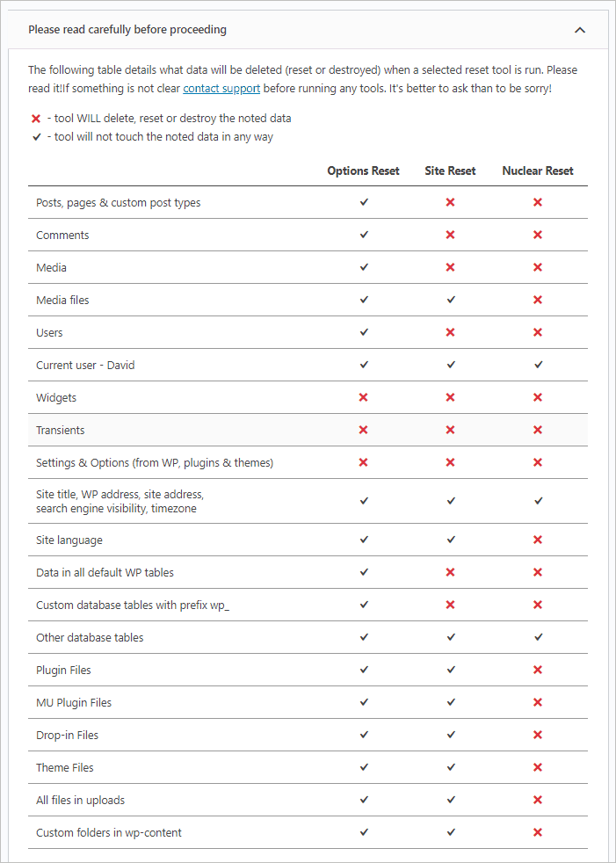Select the Site Reset column header
The width and height of the screenshot is (616, 863).
[450, 170]
